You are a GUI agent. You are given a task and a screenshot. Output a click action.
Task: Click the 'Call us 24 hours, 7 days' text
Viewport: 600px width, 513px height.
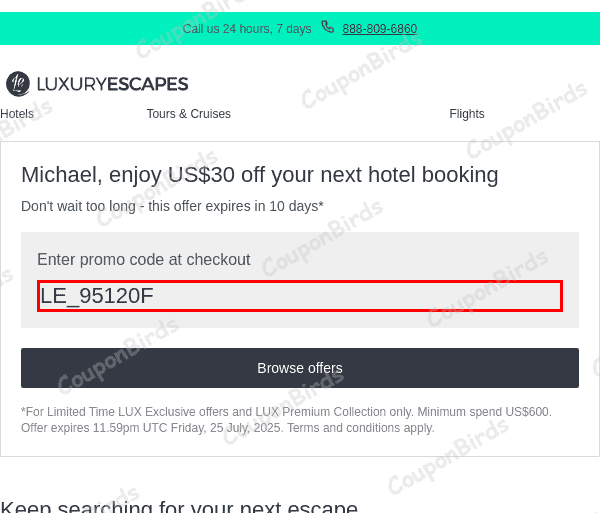(247, 29)
